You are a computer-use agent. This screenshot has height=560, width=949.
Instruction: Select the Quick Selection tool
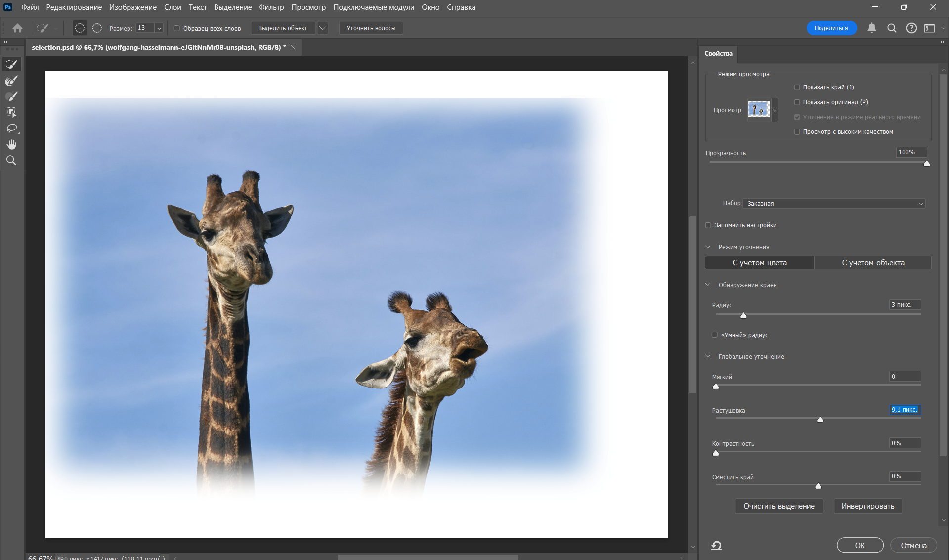click(x=11, y=64)
